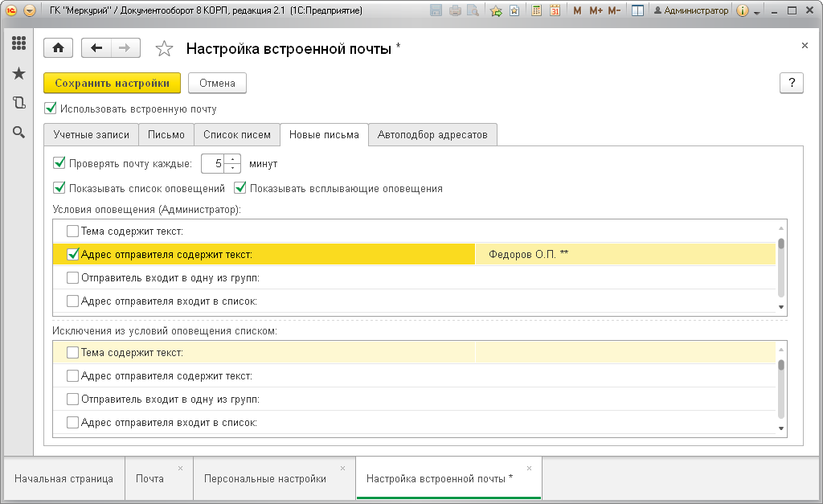Check Адрес отправителя входит в список exception
823x504 pixels.
click(72, 423)
